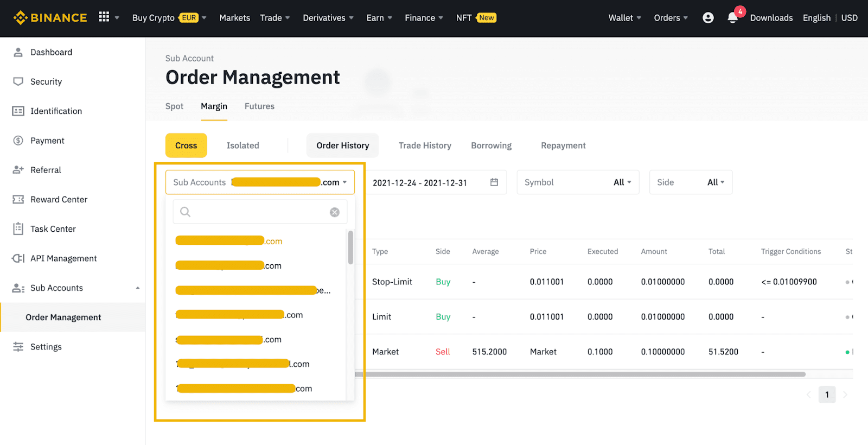The height and width of the screenshot is (445, 868).
Task: Click the Binance logo
Action: [x=50, y=18]
